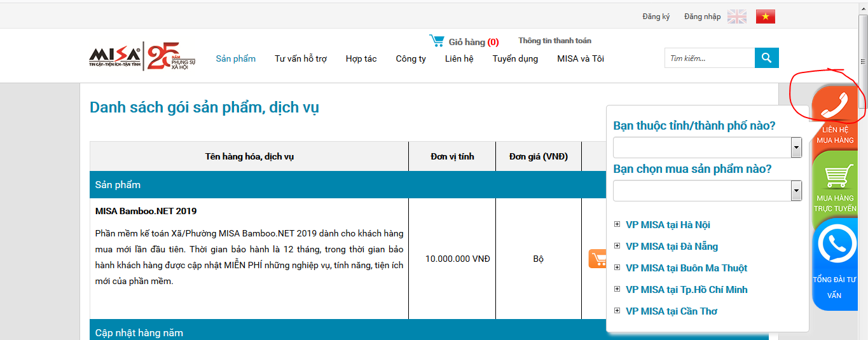Open the Hợp tác menu
This screenshot has width=868, height=340.
[x=361, y=58]
